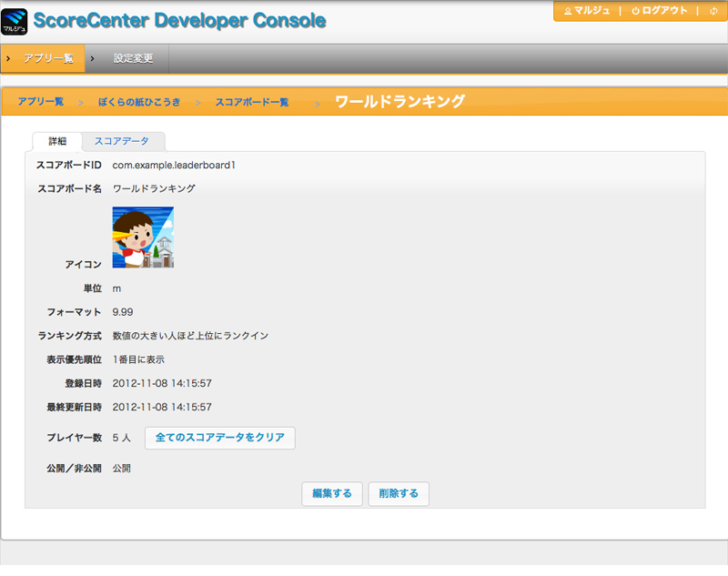Switch to the スコアデータ tab

tap(122, 142)
